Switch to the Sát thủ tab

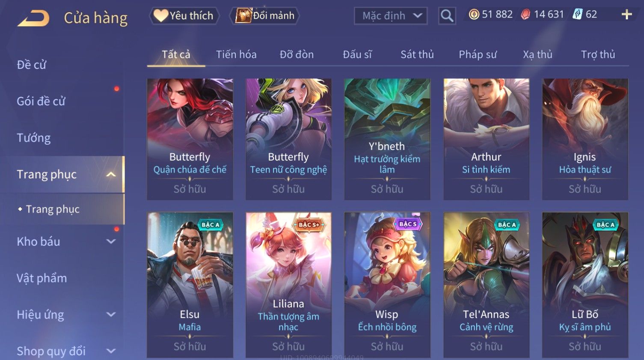(x=417, y=54)
